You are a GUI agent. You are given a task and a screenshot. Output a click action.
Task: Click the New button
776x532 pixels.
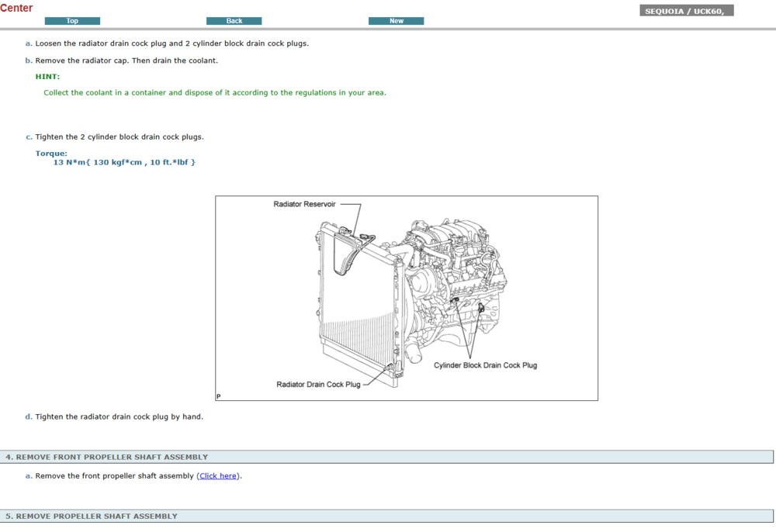[396, 21]
